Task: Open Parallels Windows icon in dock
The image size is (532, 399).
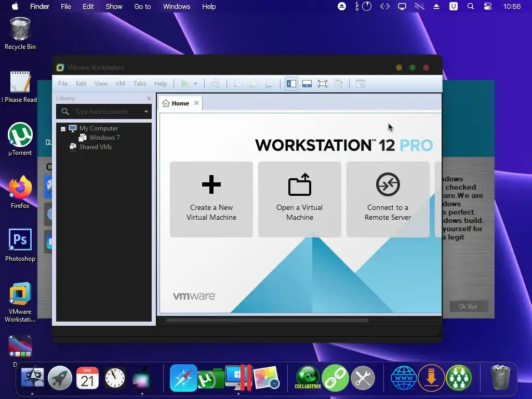Action: click(x=238, y=378)
